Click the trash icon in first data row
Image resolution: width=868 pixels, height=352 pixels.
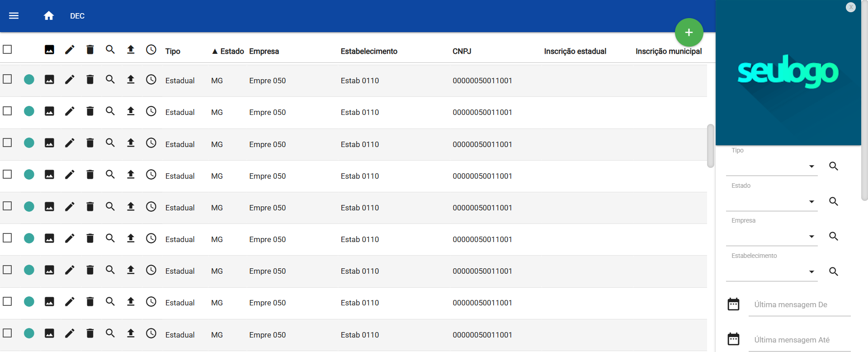(90, 80)
